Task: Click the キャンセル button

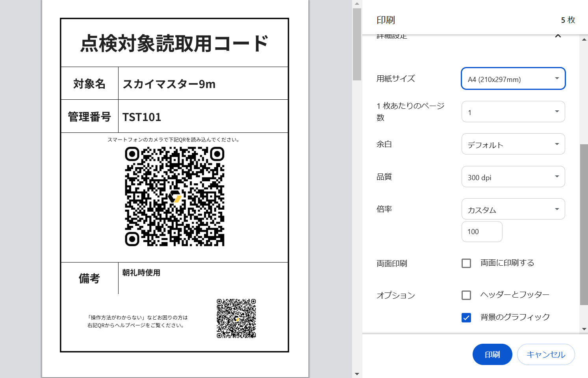Action: point(545,354)
